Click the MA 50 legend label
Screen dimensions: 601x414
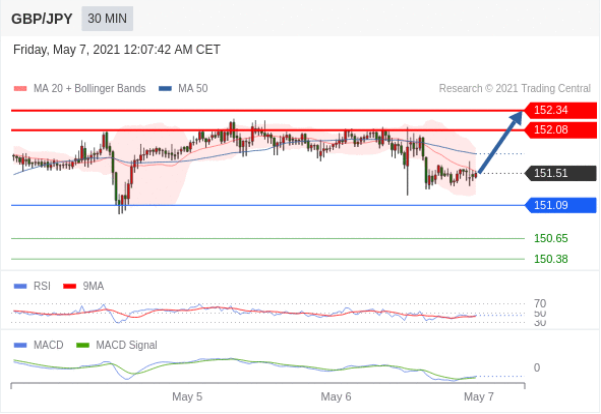(x=193, y=89)
